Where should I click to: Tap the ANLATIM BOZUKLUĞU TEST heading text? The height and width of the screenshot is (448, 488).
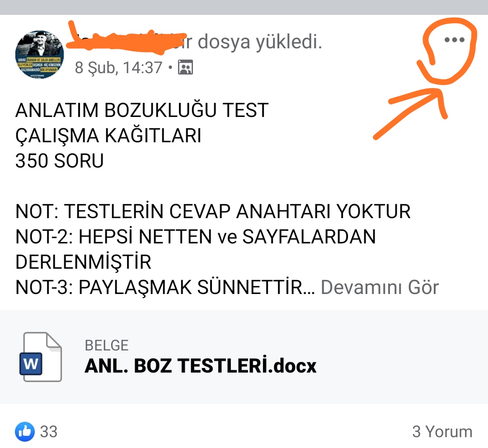click(142, 110)
